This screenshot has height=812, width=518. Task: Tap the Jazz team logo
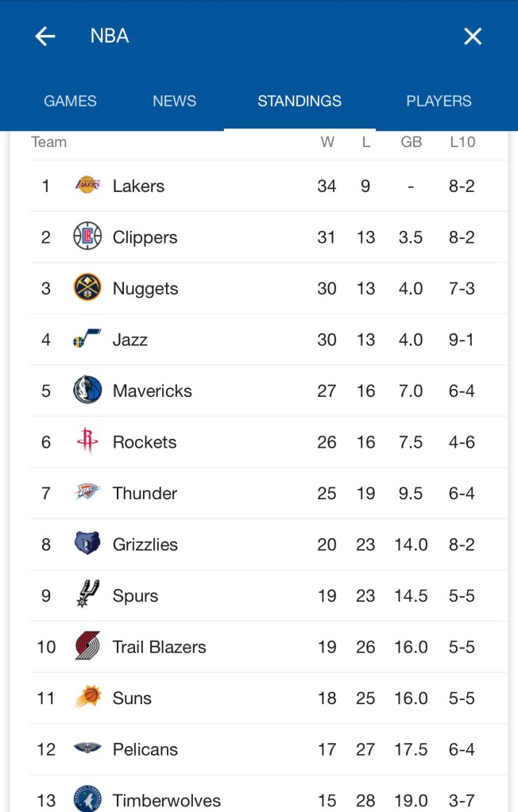pos(87,340)
